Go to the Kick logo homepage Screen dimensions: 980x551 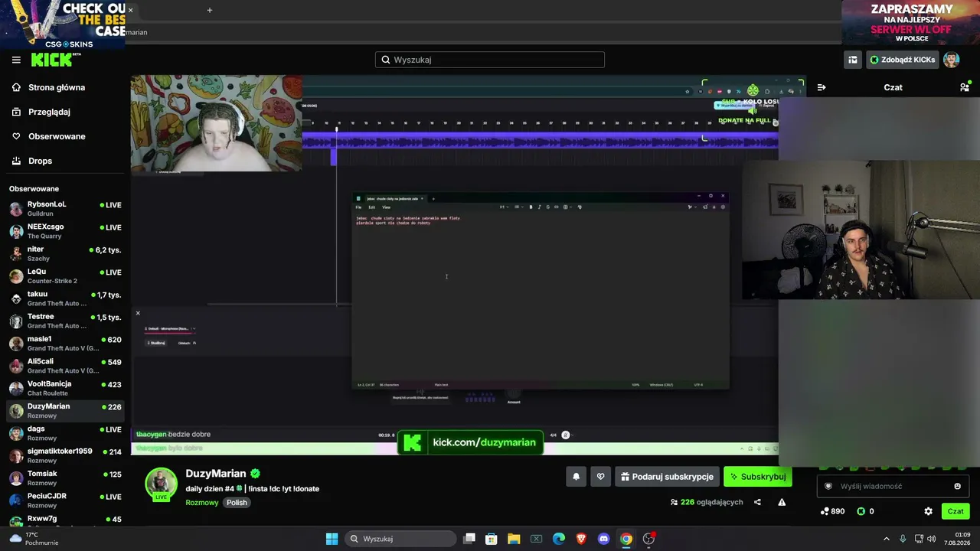click(55, 60)
